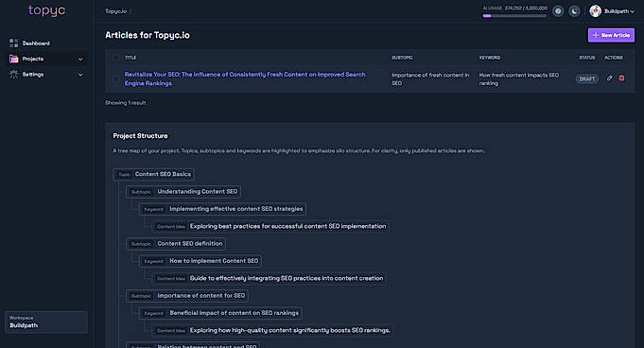Click the KEYWORD column header
The width and height of the screenshot is (644, 348).
point(490,58)
